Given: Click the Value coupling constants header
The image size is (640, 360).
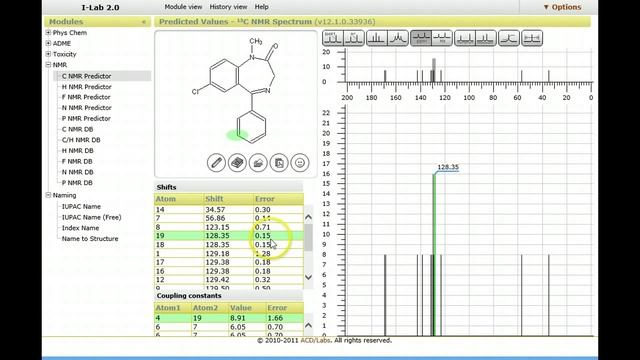Looking at the screenshot, I should (247, 307).
